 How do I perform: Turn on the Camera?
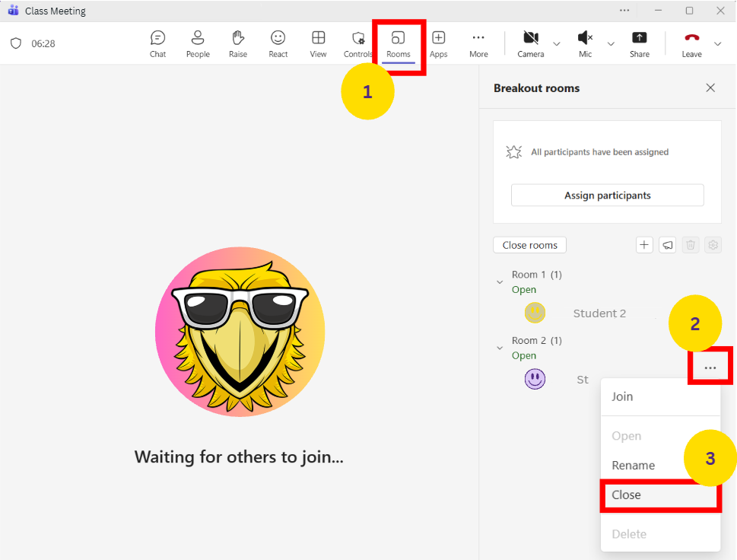[x=531, y=43]
